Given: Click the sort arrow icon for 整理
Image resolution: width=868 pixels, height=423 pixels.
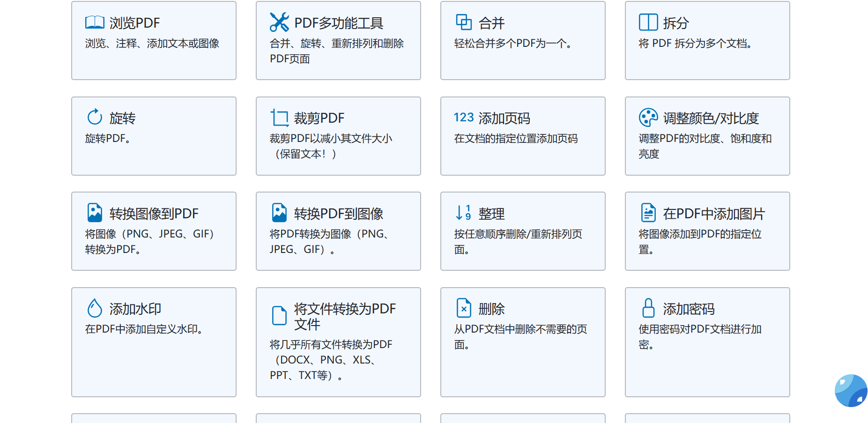Looking at the screenshot, I should [x=464, y=213].
